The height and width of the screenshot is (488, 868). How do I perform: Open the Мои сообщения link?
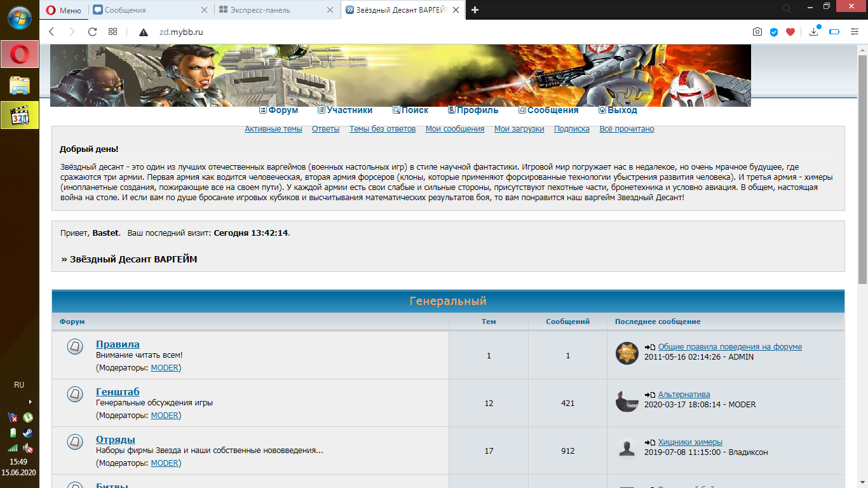point(455,129)
